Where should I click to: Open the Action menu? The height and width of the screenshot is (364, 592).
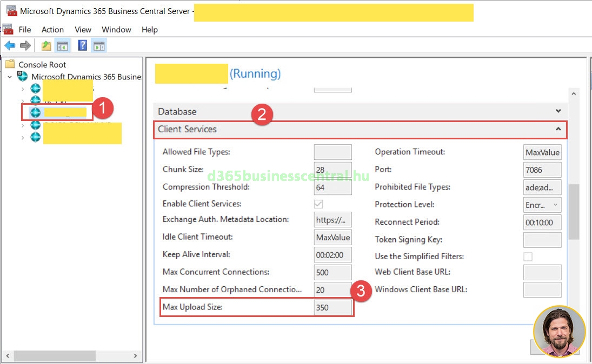[52, 30]
